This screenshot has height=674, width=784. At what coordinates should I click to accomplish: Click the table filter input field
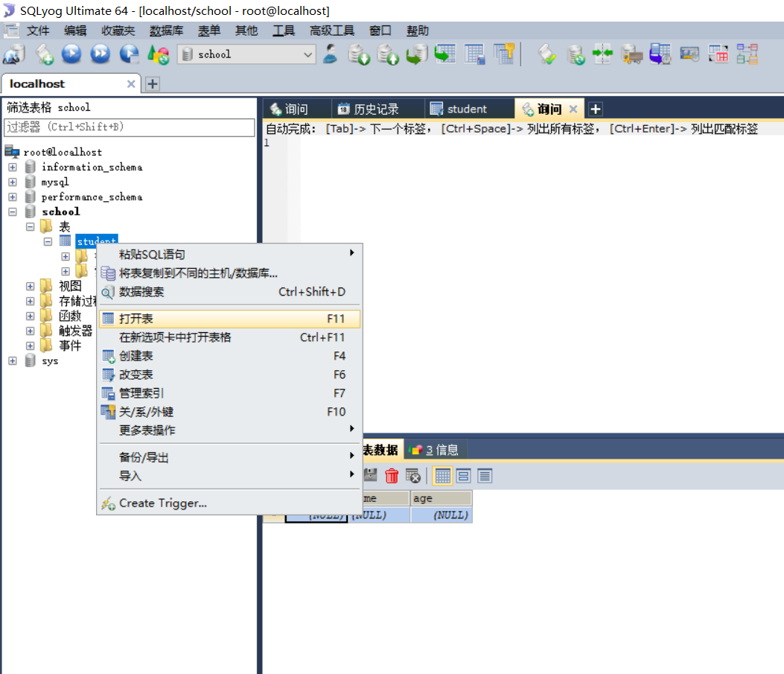(129, 127)
